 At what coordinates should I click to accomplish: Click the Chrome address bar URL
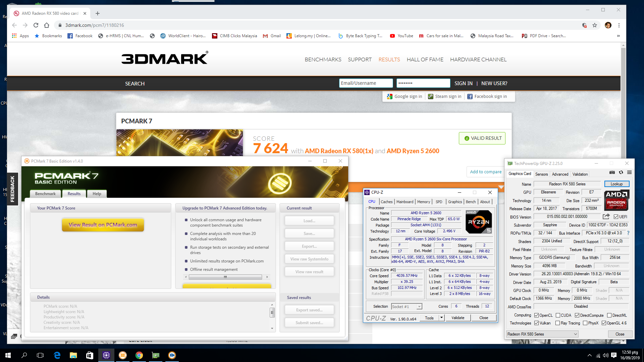95,25
